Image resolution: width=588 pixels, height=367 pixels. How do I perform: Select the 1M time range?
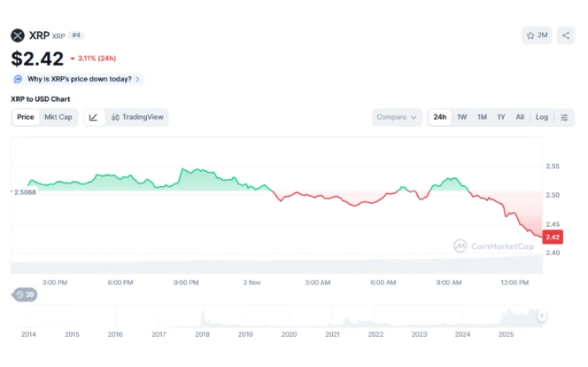click(x=482, y=117)
